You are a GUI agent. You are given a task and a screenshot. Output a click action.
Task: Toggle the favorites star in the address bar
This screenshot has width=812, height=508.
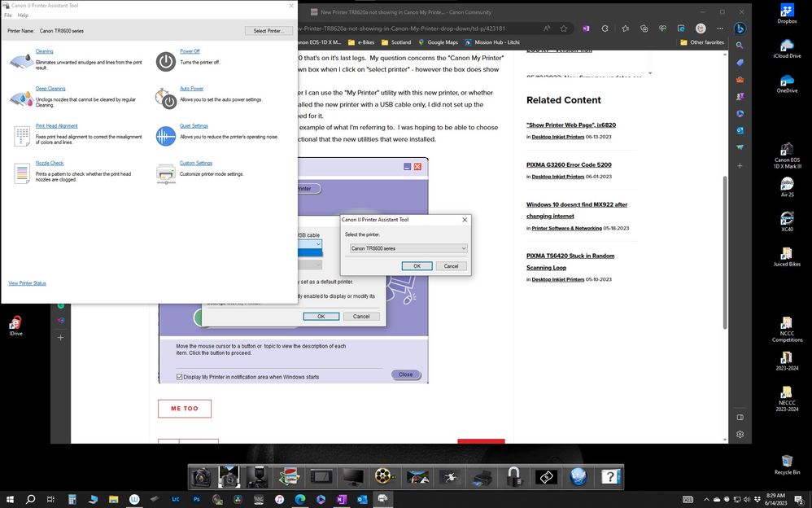click(563, 28)
